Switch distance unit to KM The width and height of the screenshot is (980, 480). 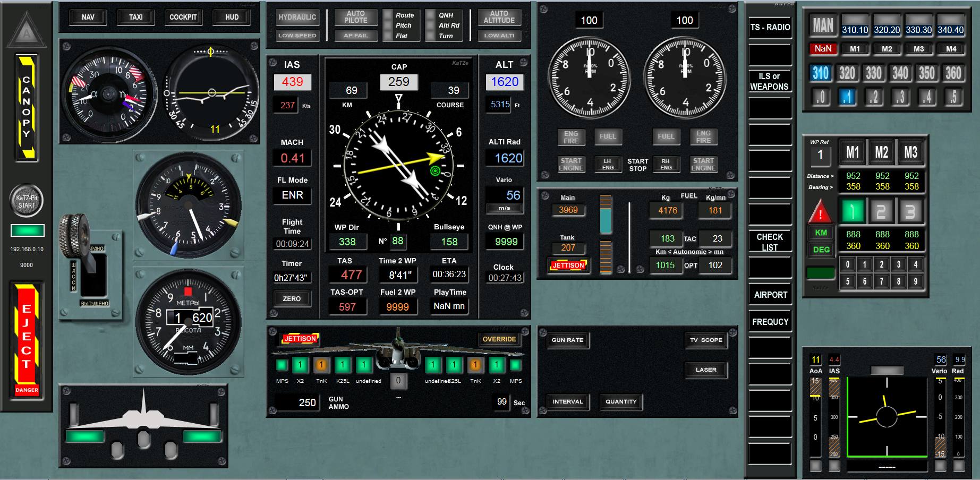click(x=821, y=233)
